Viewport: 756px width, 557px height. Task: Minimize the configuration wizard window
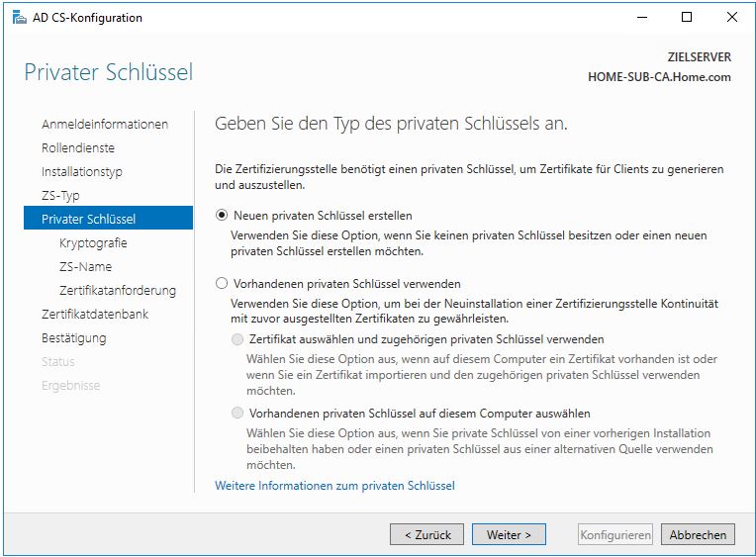(x=641, y=17)
